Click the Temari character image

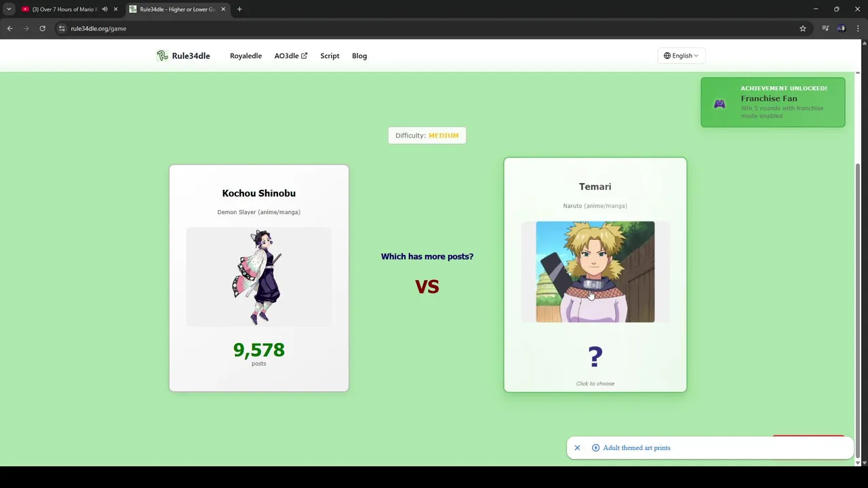(595, 272)
